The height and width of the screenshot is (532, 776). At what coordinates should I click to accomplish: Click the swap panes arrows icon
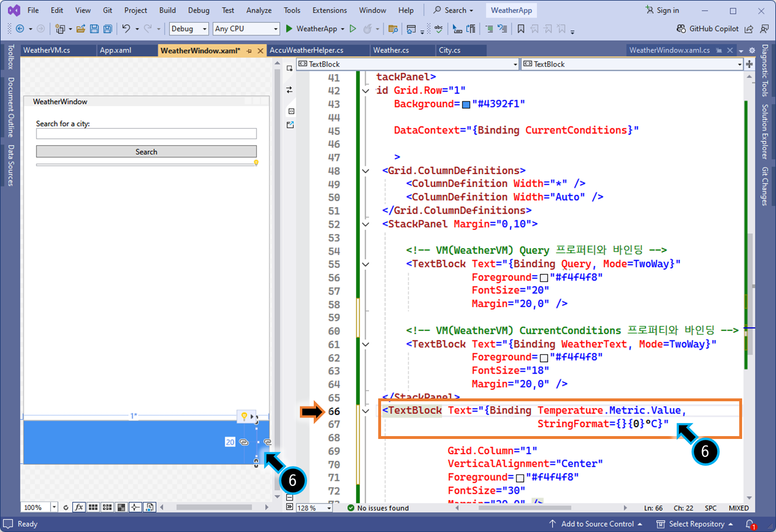289,90
